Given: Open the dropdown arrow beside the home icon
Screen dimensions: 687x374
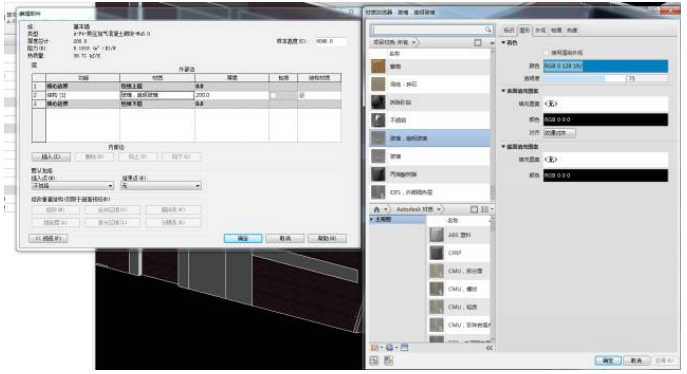Looking at the screenshot, I should tap(385, 209).
